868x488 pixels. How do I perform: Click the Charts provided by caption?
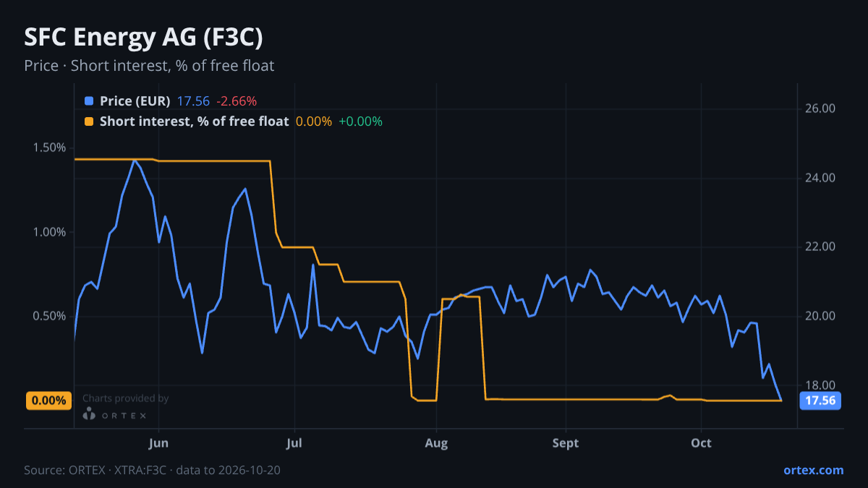(x=125, y=398)
